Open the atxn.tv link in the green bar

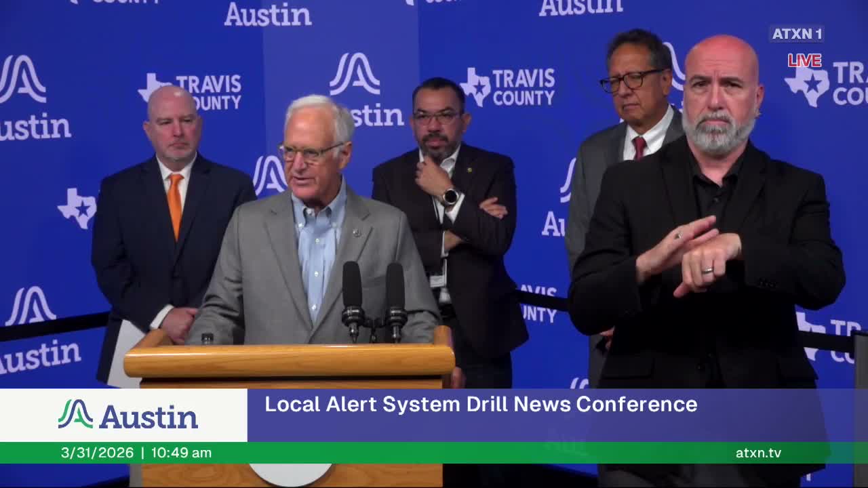(x=758, y=453)
